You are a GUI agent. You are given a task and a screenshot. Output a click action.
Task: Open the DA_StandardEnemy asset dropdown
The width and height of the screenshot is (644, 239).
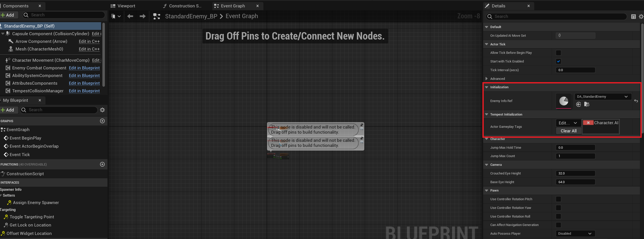(x=603, y=97)
